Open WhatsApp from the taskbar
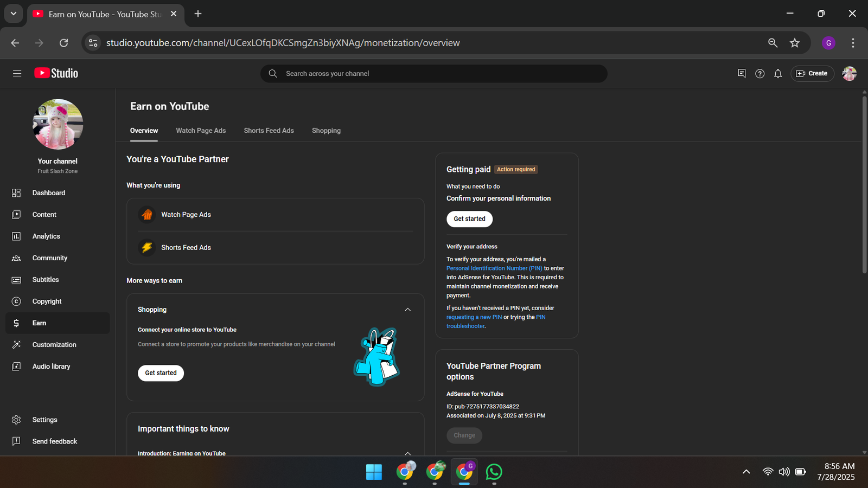The height and width of the screenshot is (488, 868). pyautogui.click(x=494, y=472)
